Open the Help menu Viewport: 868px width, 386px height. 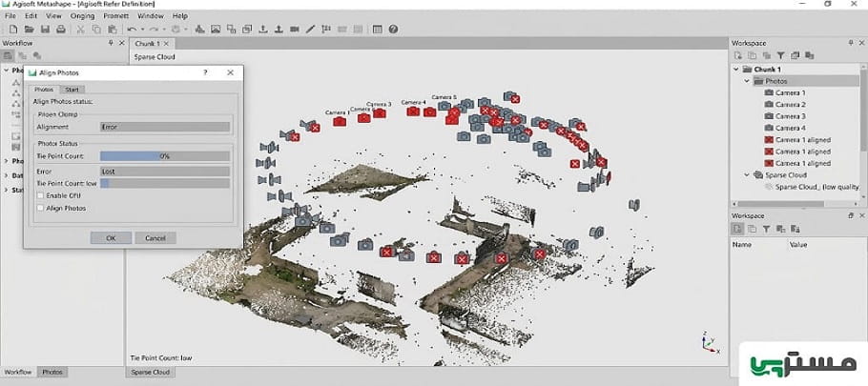coord(180,16)
